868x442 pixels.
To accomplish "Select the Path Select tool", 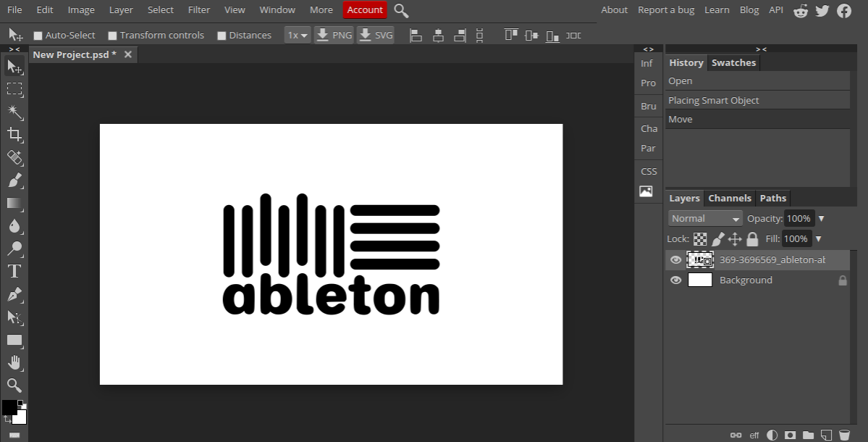I will coord(14,317).
